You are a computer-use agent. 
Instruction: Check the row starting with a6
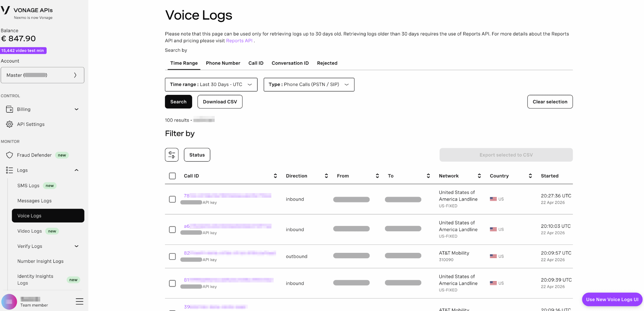pyautogui.click(x=172, y=230)
